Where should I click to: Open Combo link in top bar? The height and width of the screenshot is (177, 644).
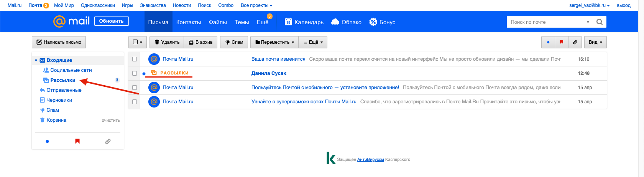(x=226, y=5)
